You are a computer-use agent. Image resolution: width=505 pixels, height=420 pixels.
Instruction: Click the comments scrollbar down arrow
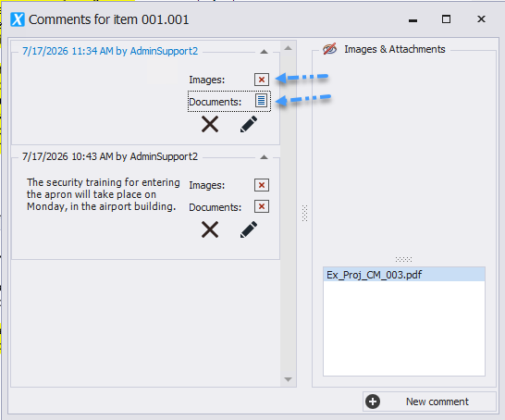pos(289,379)
